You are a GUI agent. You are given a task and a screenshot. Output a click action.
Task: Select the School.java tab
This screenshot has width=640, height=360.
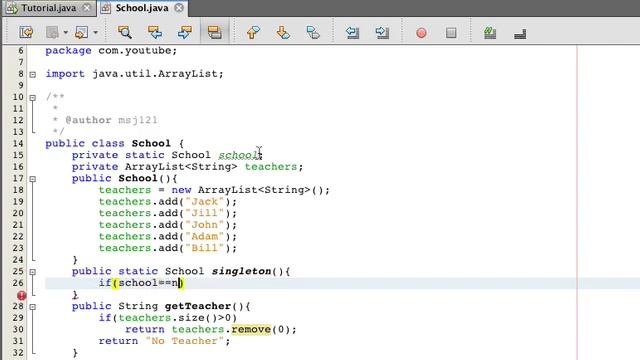click(142, 8)
